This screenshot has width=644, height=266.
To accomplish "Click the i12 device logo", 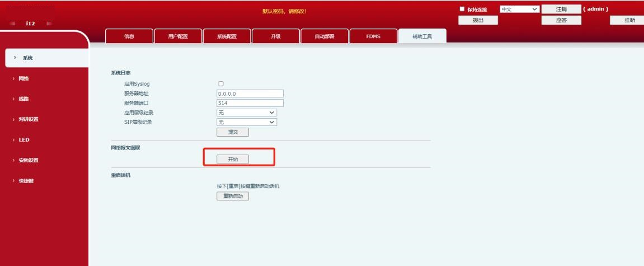I will (30, 24).
